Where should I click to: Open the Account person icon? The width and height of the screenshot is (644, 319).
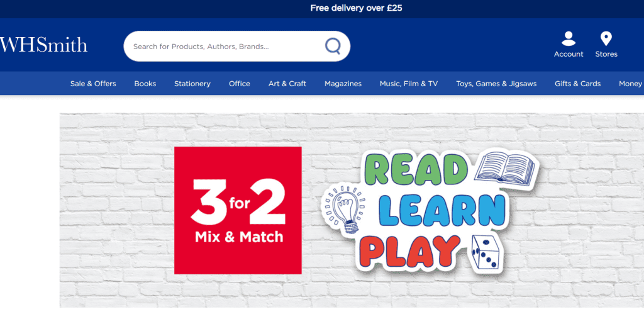[x=569, y=38]
